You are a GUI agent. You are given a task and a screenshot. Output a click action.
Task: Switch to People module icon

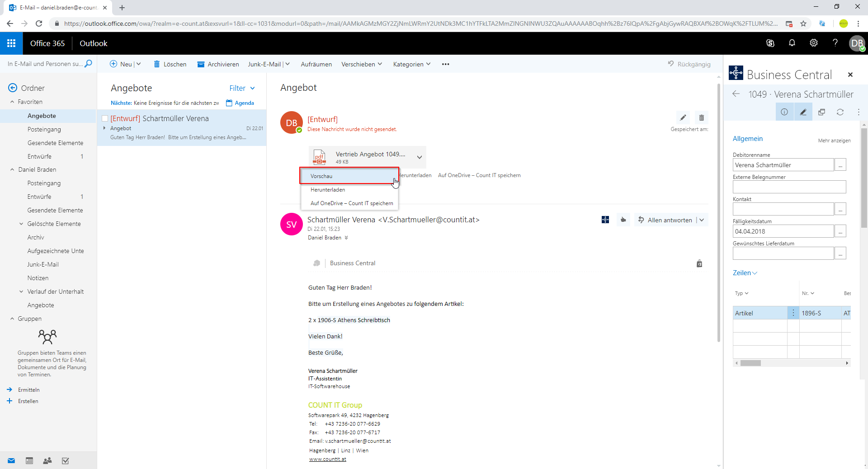(47, 461)
